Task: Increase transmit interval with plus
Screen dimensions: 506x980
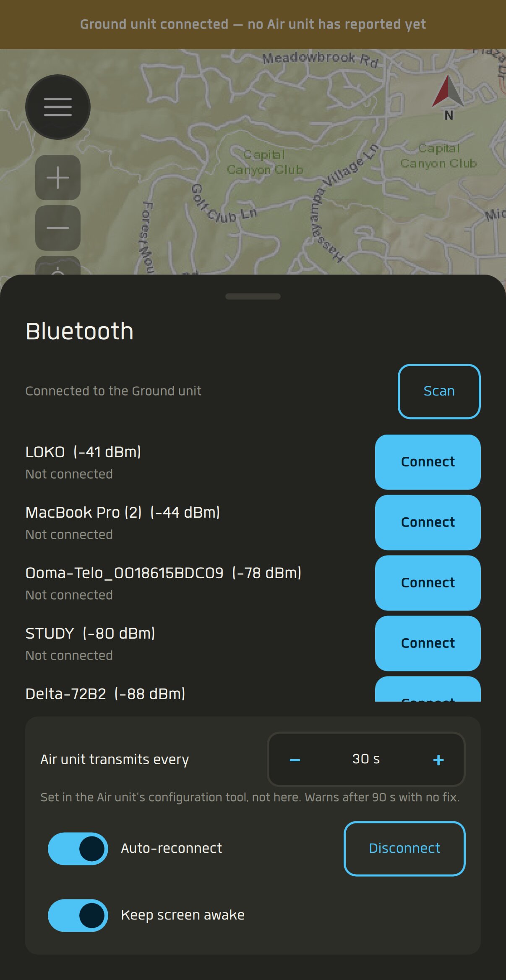Action: 438,760
